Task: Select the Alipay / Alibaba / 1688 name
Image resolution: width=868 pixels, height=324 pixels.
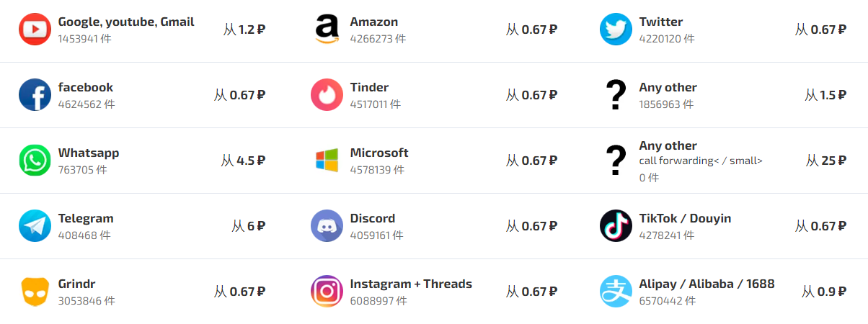Action: tap(707, 284)
